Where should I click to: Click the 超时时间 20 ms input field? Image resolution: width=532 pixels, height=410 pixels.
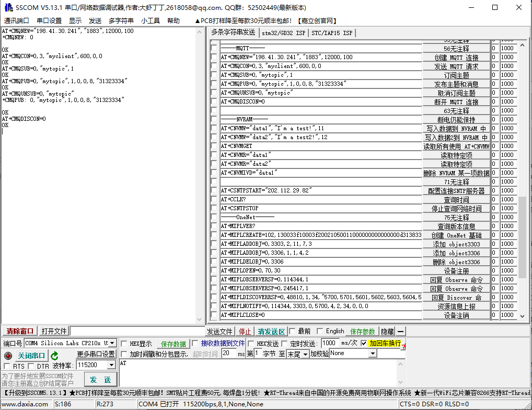tap(229, 354)
